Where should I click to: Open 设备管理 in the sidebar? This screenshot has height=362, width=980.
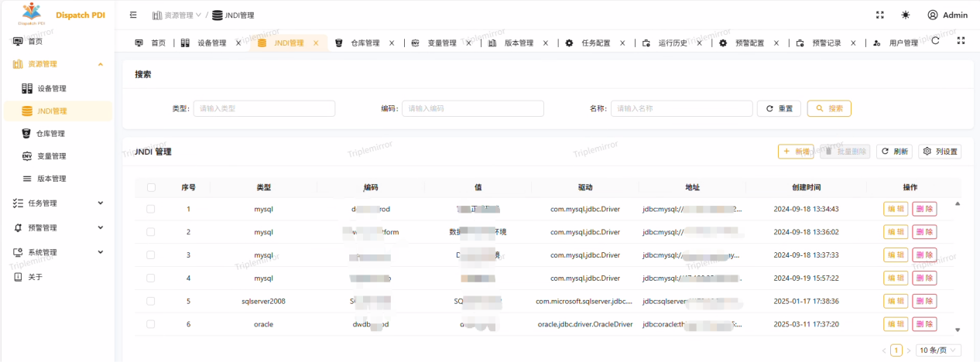(x=52, y=89)
